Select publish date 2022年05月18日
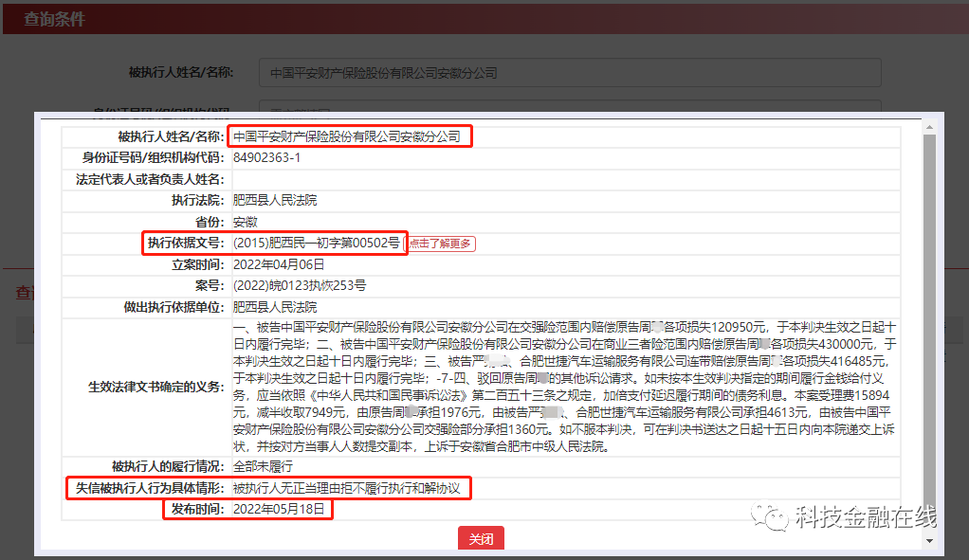The width and height of the screenshot is (969, 560). [279, 509]
